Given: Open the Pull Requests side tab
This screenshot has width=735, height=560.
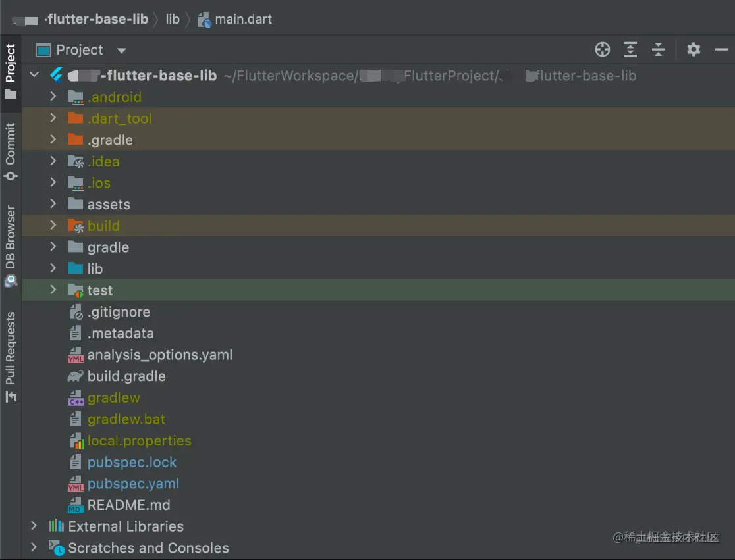Looking at the screenshot, I should pyautogui.click(x=11, y=356).
